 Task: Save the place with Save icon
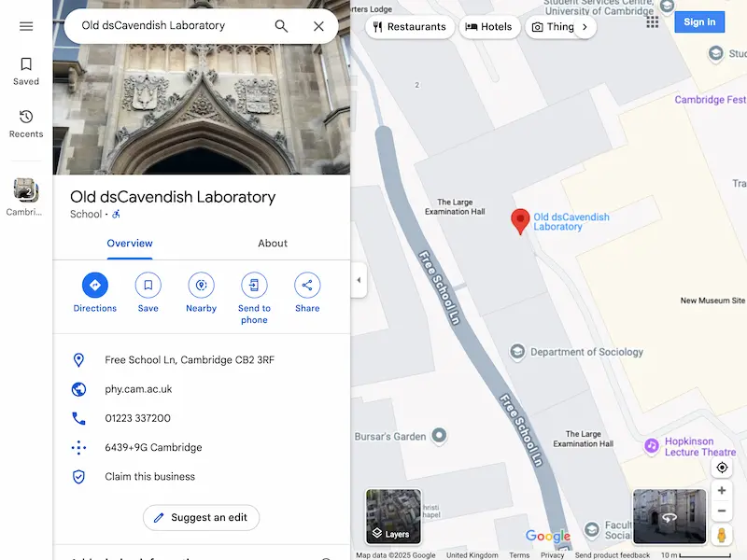pos(148,286)
